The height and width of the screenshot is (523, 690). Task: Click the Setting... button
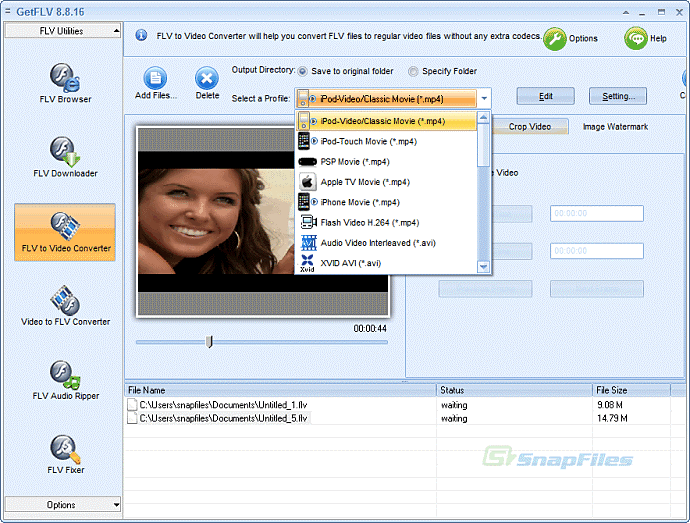tap(618, 96)
